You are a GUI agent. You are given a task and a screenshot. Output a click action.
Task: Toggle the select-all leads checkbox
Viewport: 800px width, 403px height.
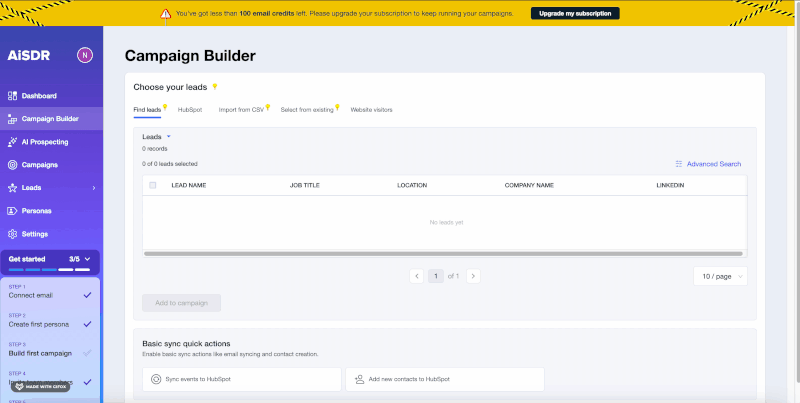pos(153,185)
